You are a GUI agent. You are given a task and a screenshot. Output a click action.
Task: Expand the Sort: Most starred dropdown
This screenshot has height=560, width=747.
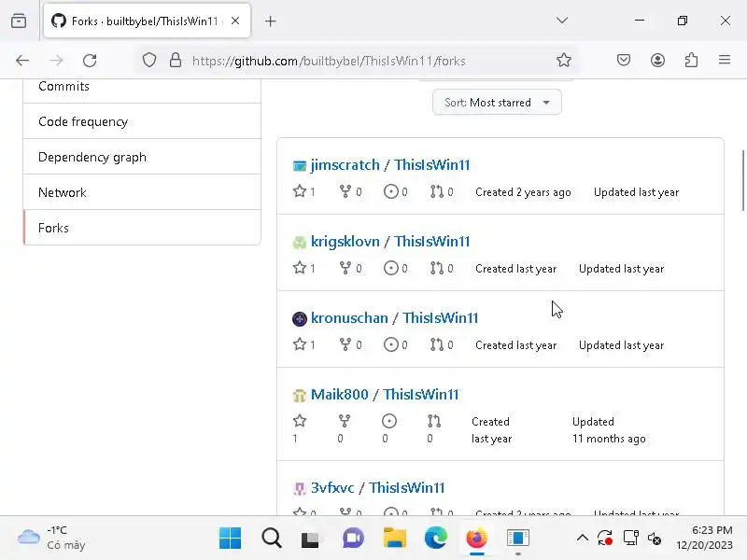497,103
